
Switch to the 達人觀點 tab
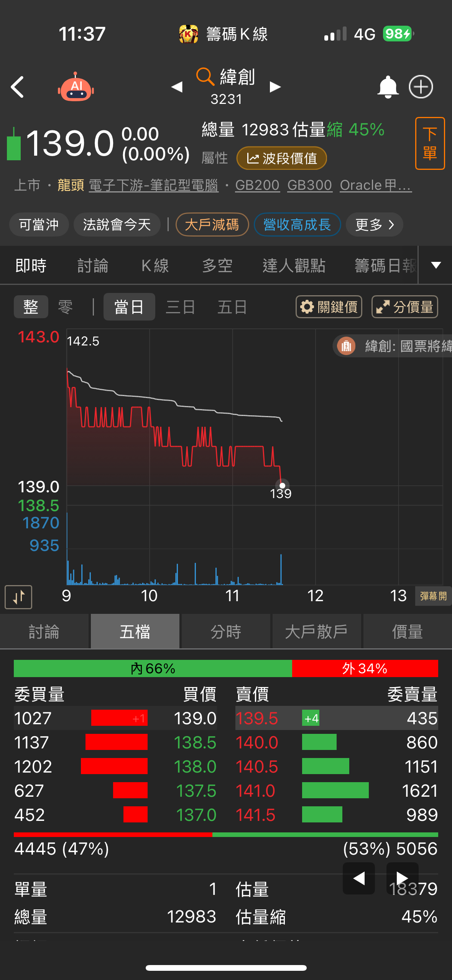294,265
